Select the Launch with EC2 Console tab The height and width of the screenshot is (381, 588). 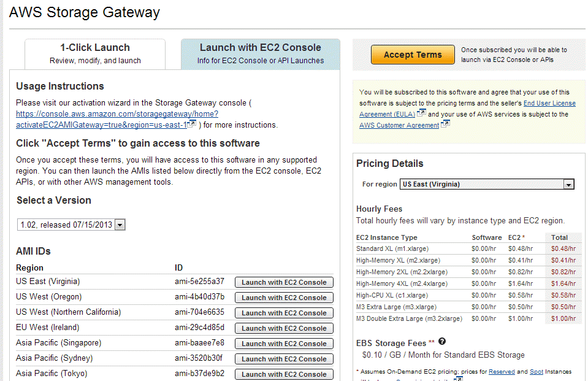[260, 54]
